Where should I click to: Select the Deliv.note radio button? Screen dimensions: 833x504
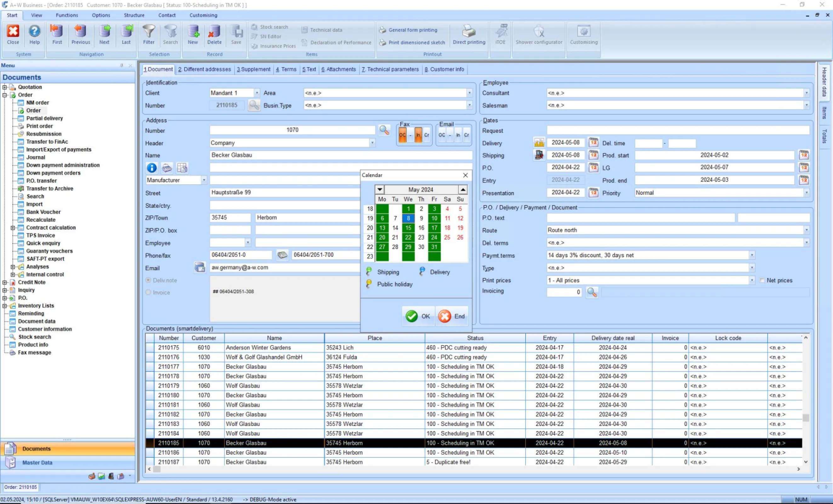pos(148,280)
